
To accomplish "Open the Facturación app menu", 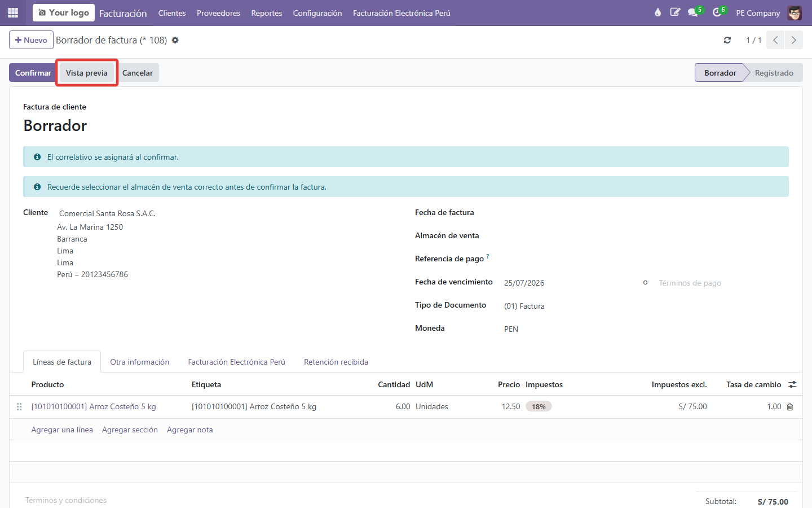I will click(123, 13).
